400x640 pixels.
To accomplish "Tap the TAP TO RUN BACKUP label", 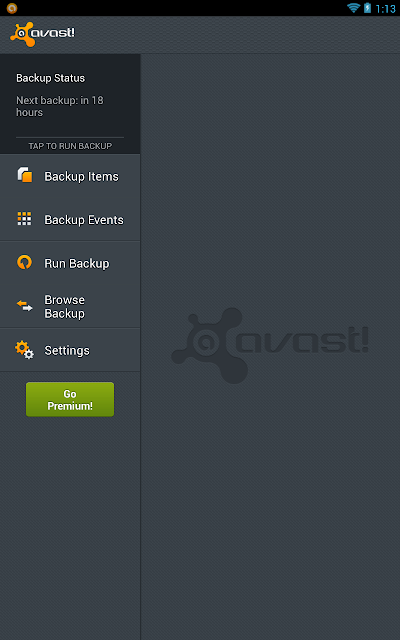I will tap(70, 146).
